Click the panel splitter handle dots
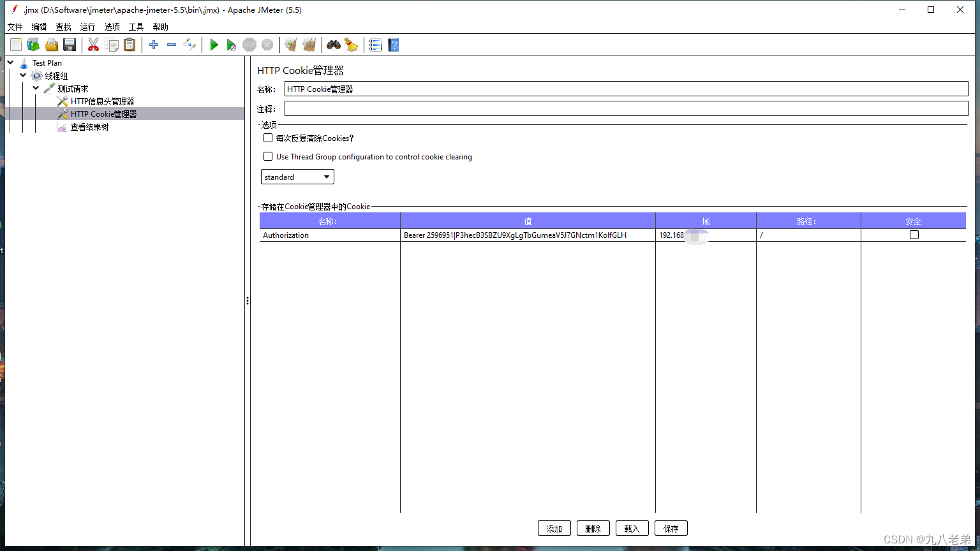The height and width of the screenshot is (551, 980). [x=248, y=300]
